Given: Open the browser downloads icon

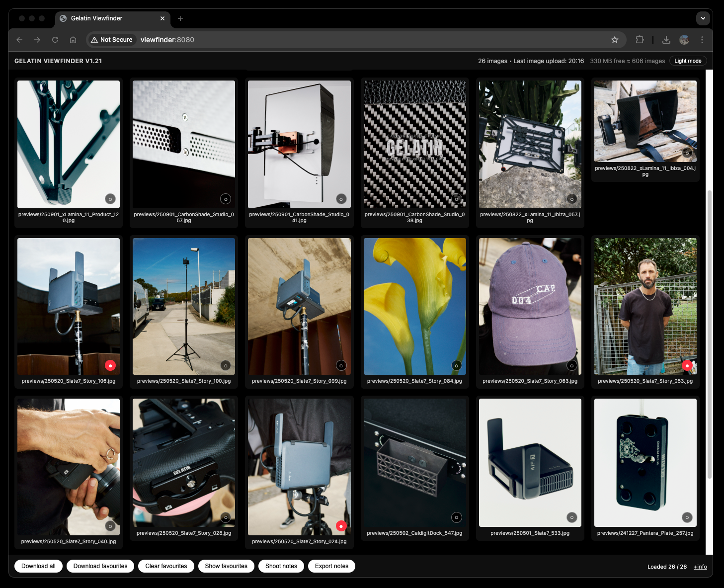Looking at the screenshot, I should pyautogui.click(x=666, y=40).
